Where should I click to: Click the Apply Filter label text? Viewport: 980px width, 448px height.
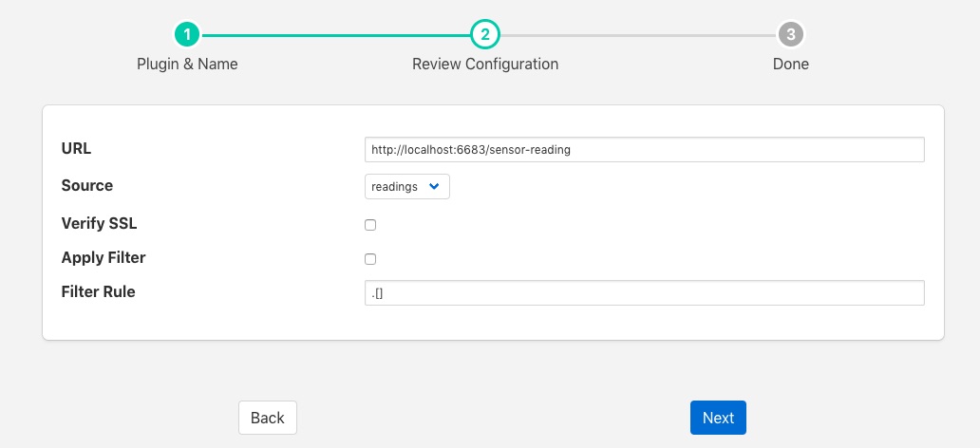[104, 258]
